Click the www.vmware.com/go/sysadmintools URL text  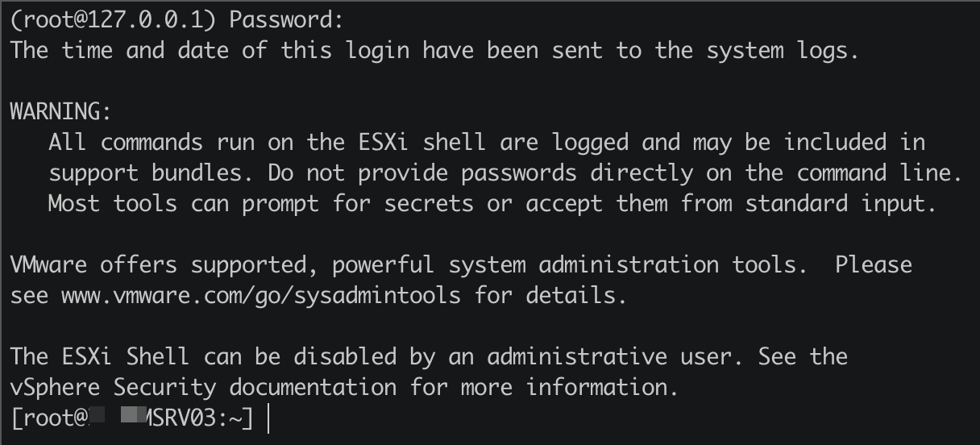[x=261, y=295]
